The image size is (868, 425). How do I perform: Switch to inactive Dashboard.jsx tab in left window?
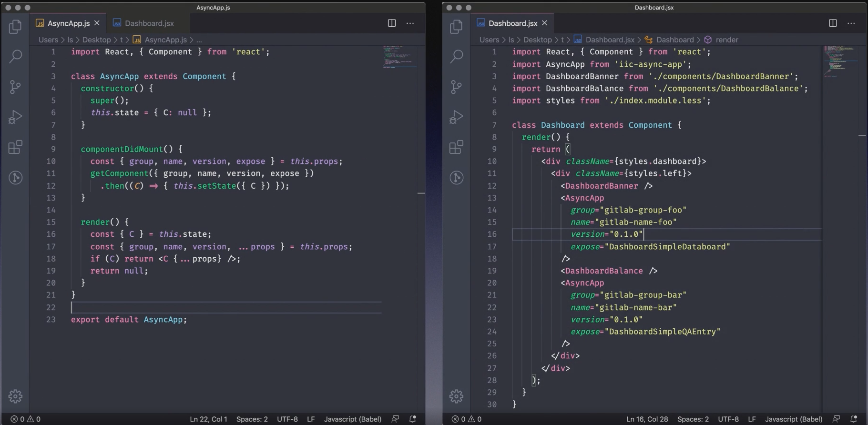pos(149,23)
